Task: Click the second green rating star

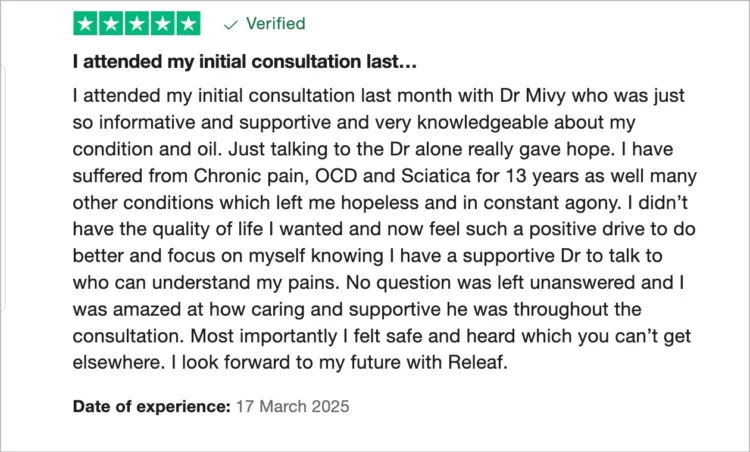Action: click(x=111, y=23)
